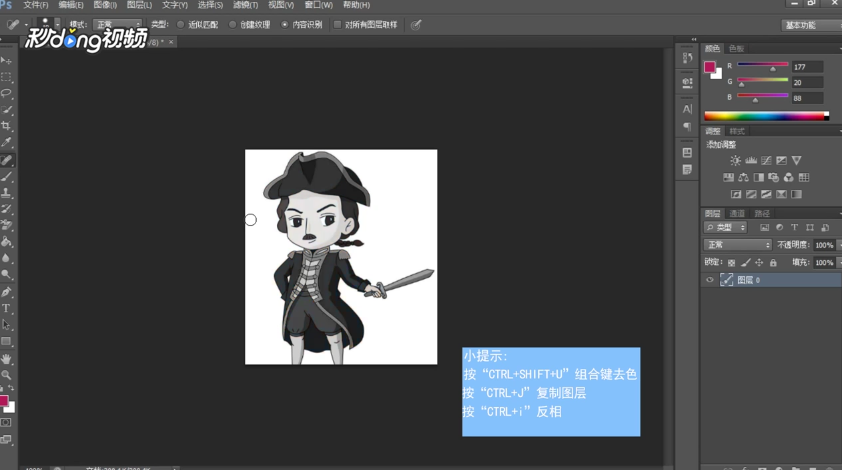The image size is (842, 470).
Task: Open the 图层(L) menu
Action: click(x=140, y=5)
